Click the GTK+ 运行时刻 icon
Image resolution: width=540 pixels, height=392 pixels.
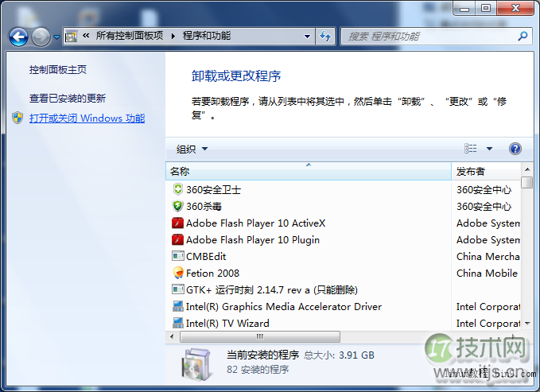pos(177,289)
